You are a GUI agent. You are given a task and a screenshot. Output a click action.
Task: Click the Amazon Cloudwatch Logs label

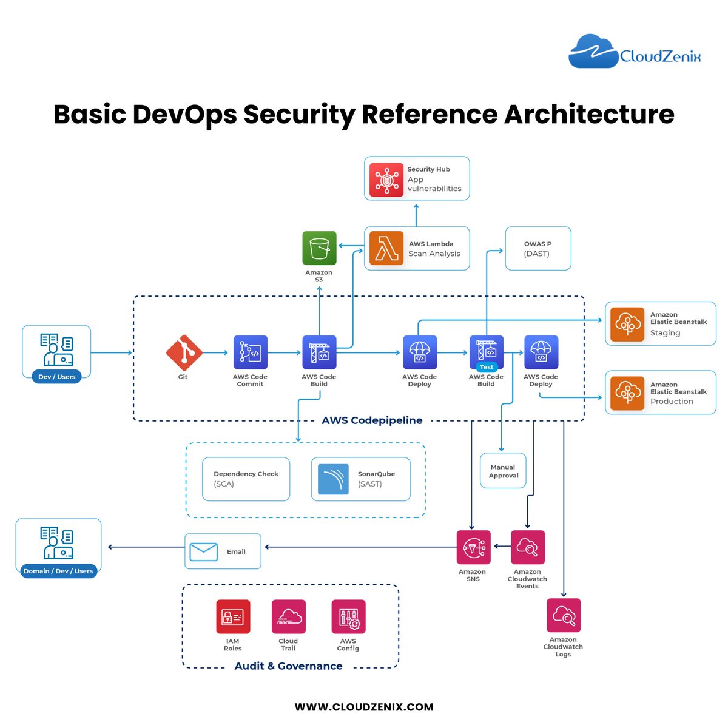coord(563,647)
